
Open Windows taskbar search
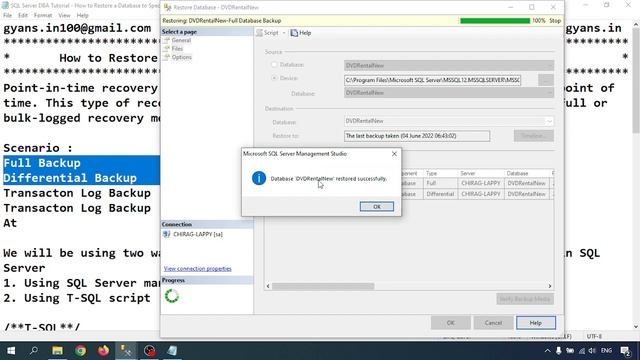(34, 351)
